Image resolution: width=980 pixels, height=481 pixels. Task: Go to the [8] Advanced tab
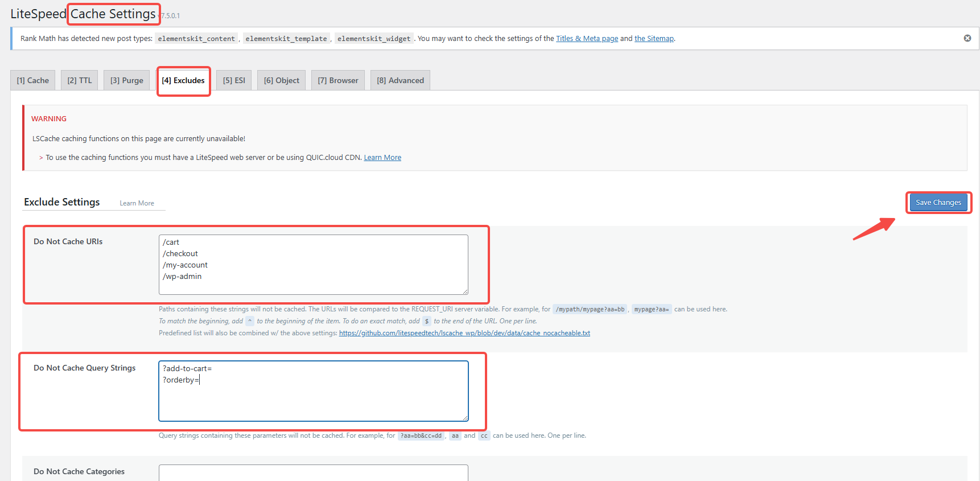point(401,80)
